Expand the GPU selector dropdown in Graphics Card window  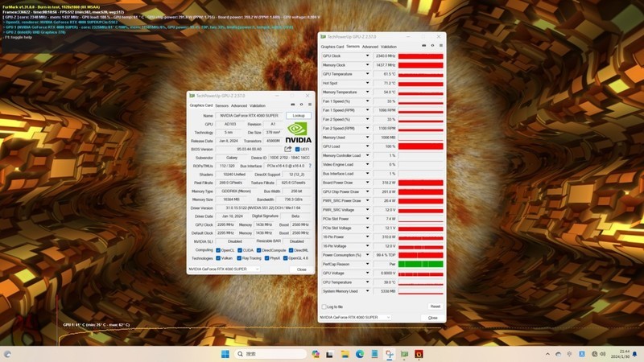tap(257, 269)
